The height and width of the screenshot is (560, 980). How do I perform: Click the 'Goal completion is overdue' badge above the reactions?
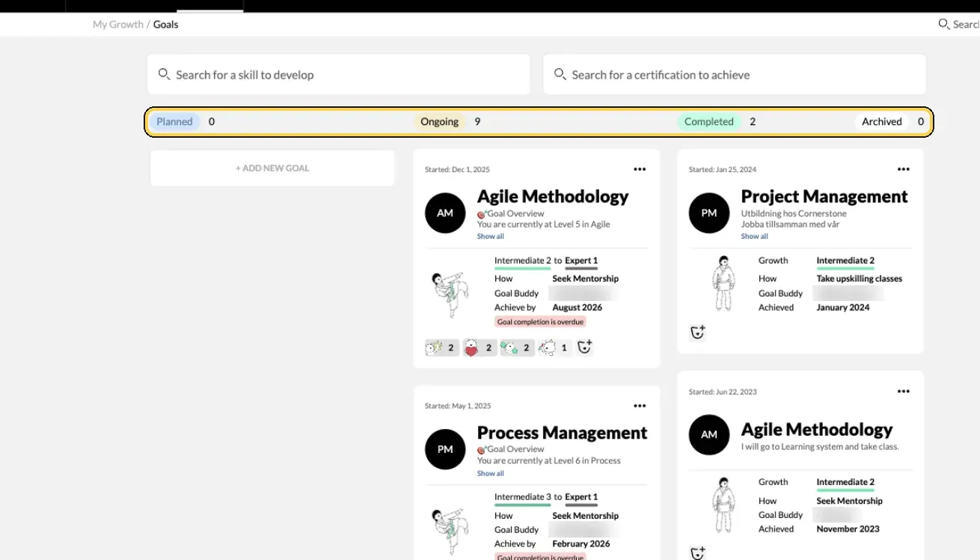click(x=540, y=322)
